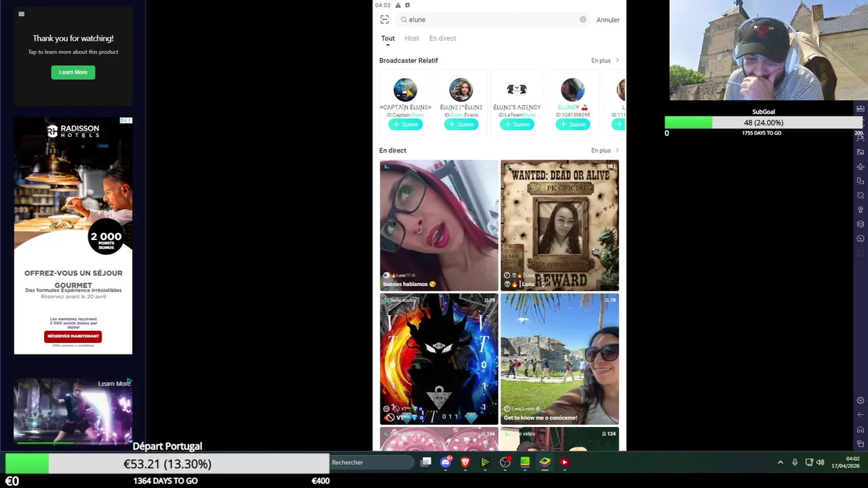Click the stacked layers icon in BlueStacks sidebar

point(861,224)
